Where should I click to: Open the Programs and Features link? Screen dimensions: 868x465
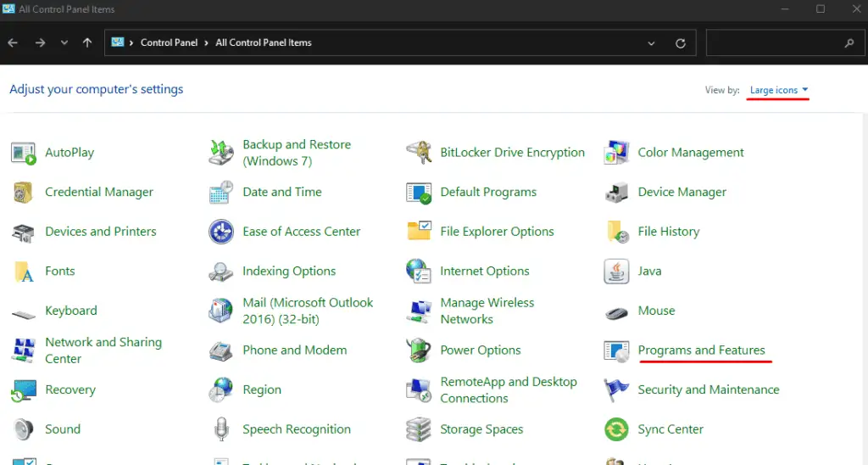pos(701,350)
